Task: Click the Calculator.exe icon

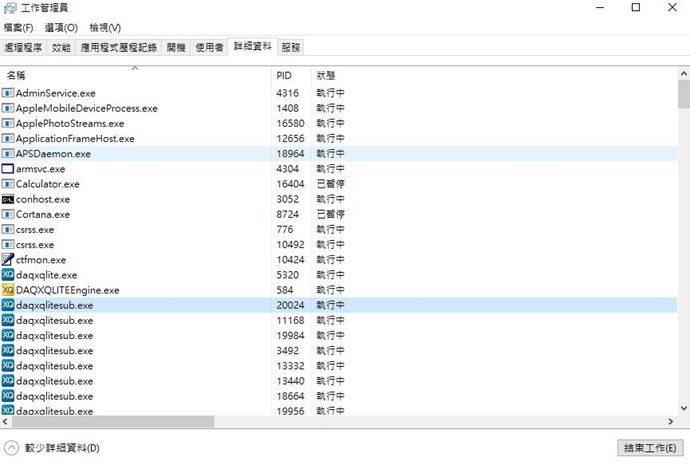Action: pyautogui.click(x=8, y=184)
